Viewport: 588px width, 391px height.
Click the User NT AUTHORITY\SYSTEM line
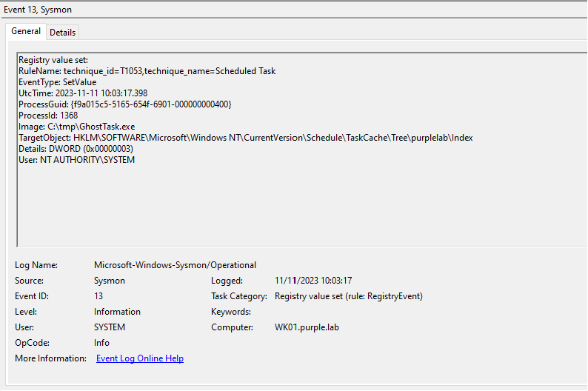pyautogui.click(x=76, y=160)
